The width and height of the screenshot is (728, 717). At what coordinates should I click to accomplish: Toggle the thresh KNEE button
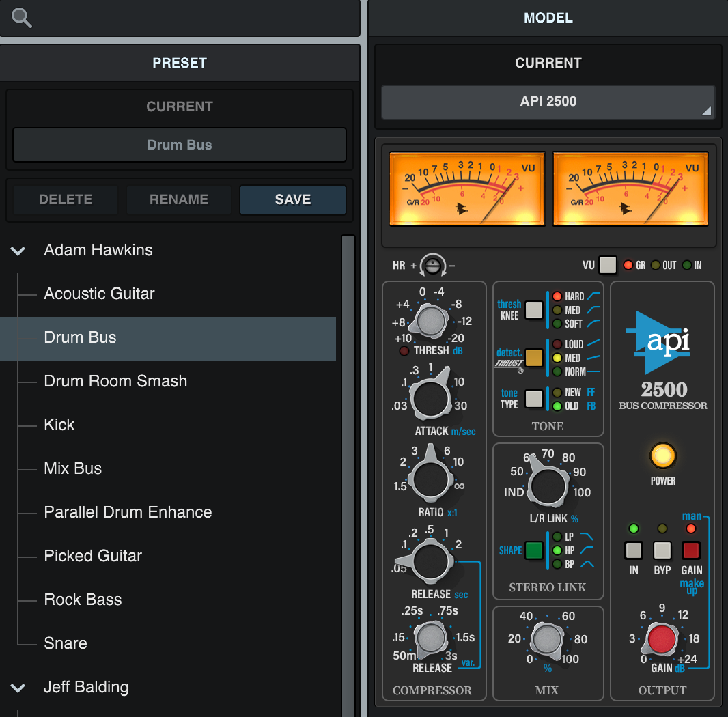point(534,310)
